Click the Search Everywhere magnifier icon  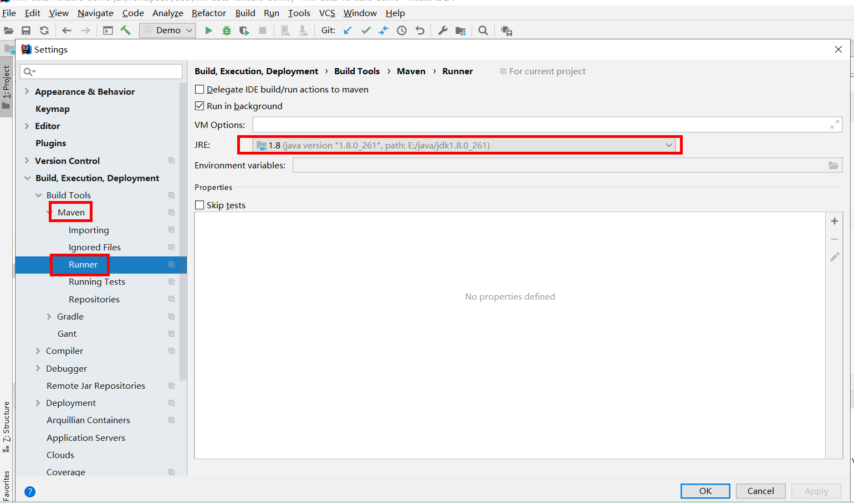[x=483, y=30]
